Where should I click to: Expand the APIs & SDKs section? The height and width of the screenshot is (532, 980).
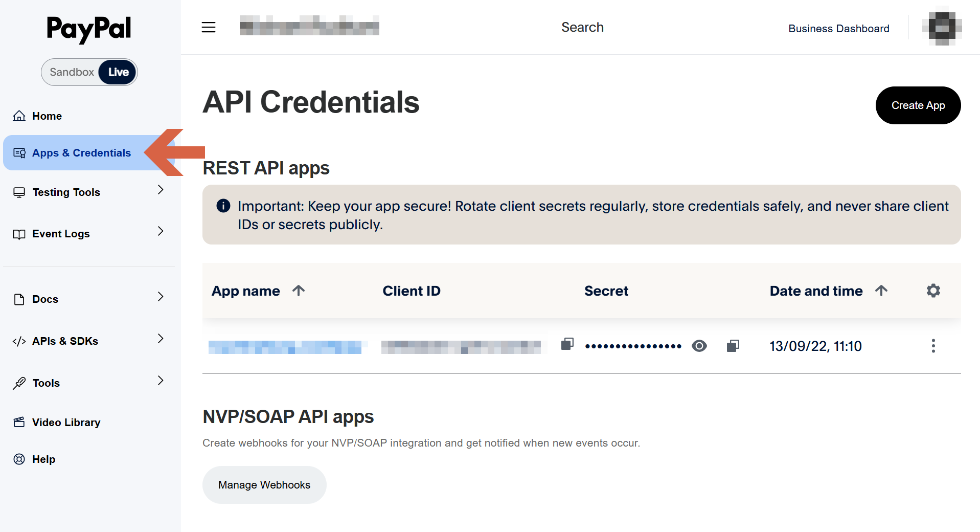pos(161,339)
